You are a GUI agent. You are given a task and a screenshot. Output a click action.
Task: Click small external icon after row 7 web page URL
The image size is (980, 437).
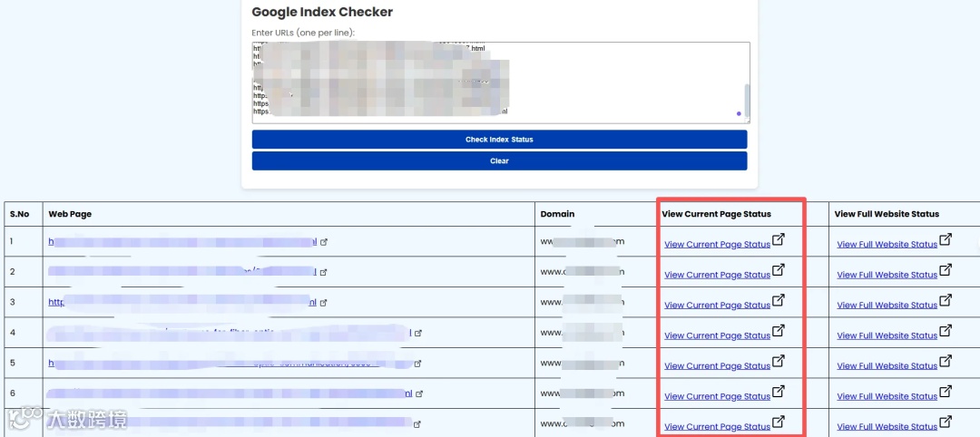418,424
